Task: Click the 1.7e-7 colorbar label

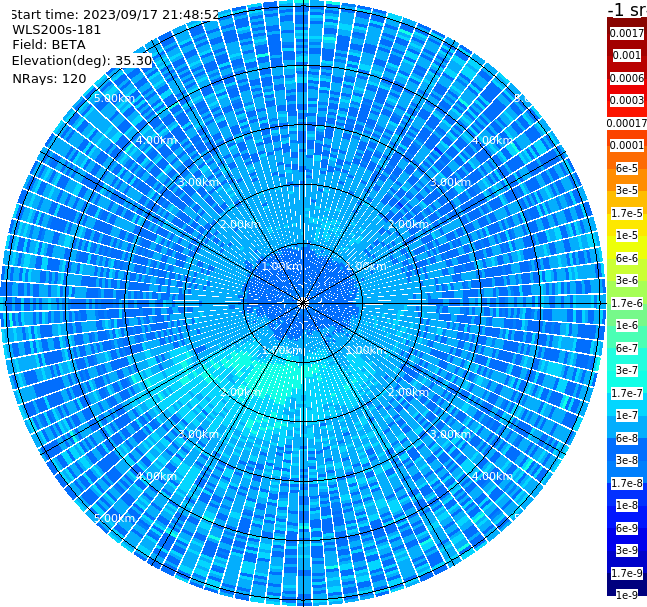Action: (627, 393)
